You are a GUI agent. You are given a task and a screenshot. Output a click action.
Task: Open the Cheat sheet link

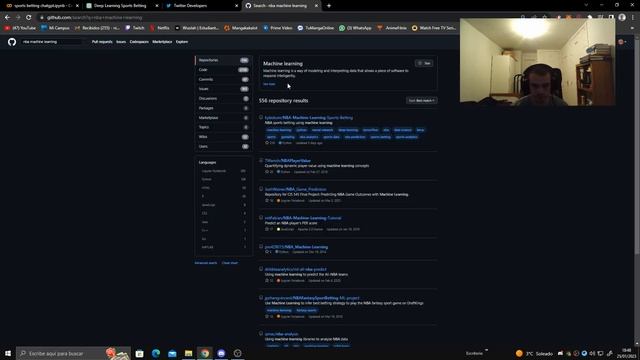point(230,263)
